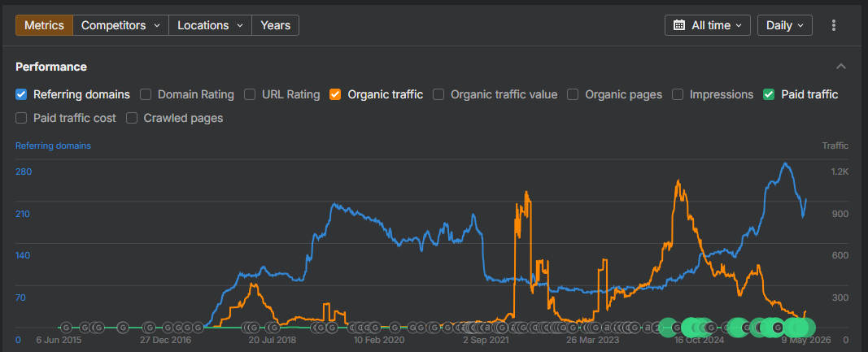Enable the Impressions checkbox

(678, 94)
